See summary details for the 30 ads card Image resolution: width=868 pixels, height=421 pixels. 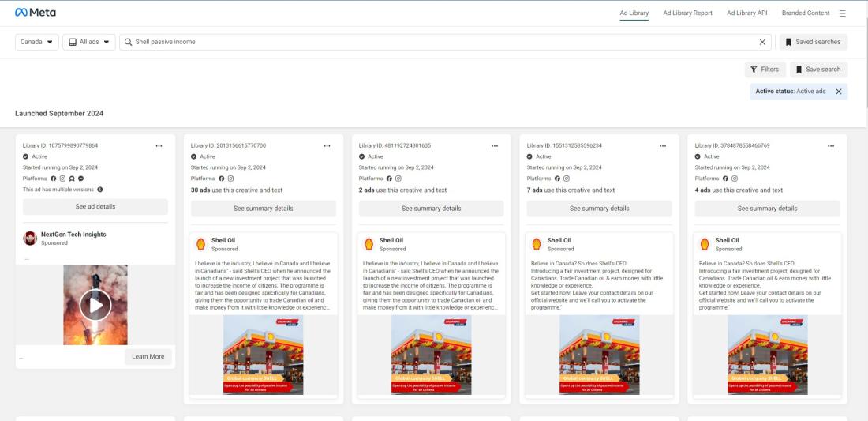[x=264, y=209]
